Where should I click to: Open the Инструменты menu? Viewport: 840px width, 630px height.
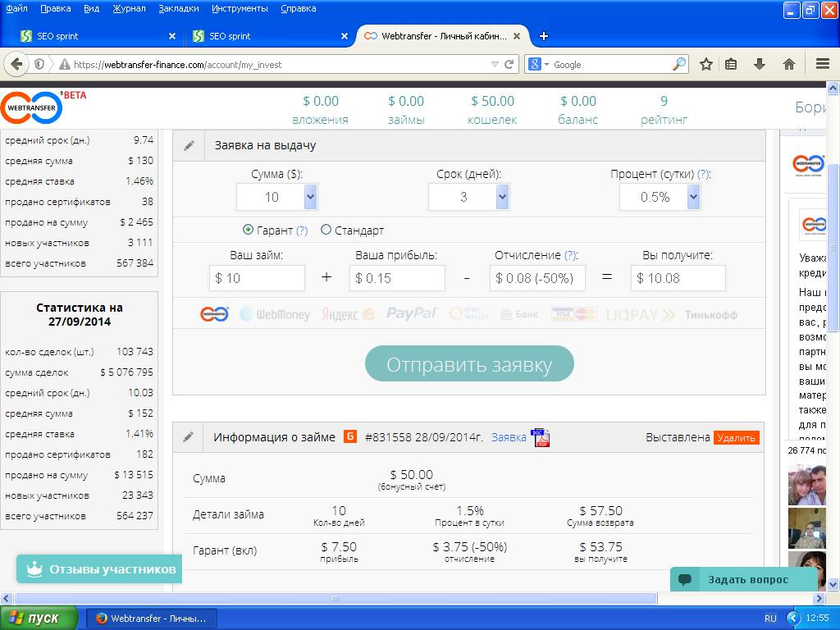[x=240, y=8]
